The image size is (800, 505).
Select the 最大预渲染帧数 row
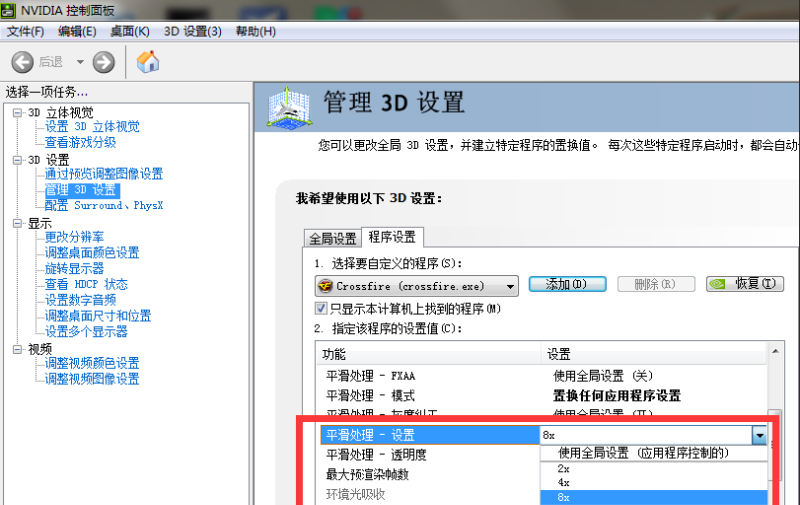coord(428,475)
